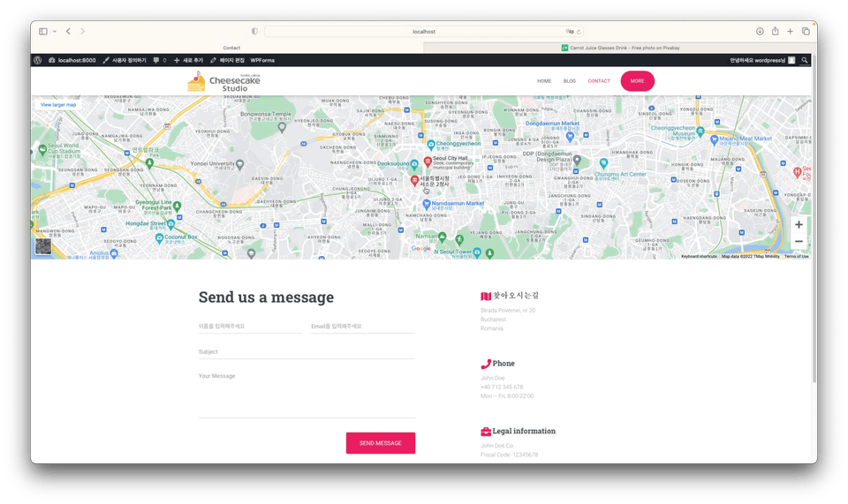Screen dimensions: 848x504
Task: Open comments bubble in admin bar
Action: (160, 60)
